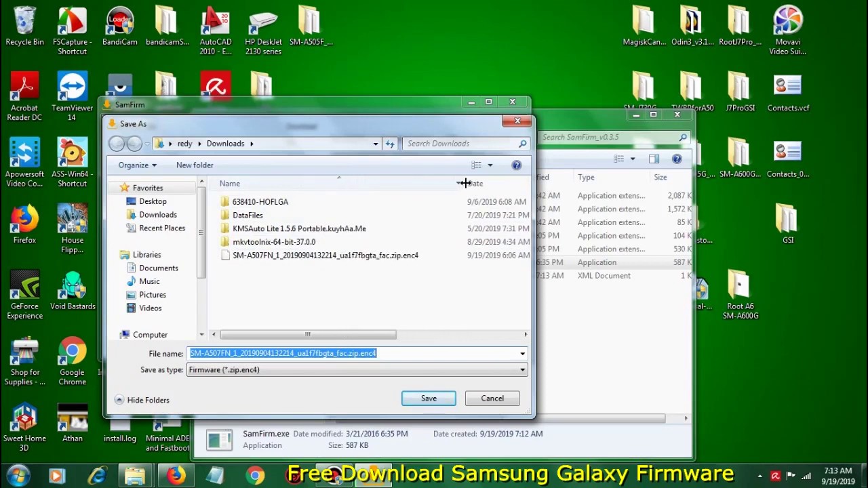
Task: Open Void Bastards desktop icon
Action: [72, 291]
